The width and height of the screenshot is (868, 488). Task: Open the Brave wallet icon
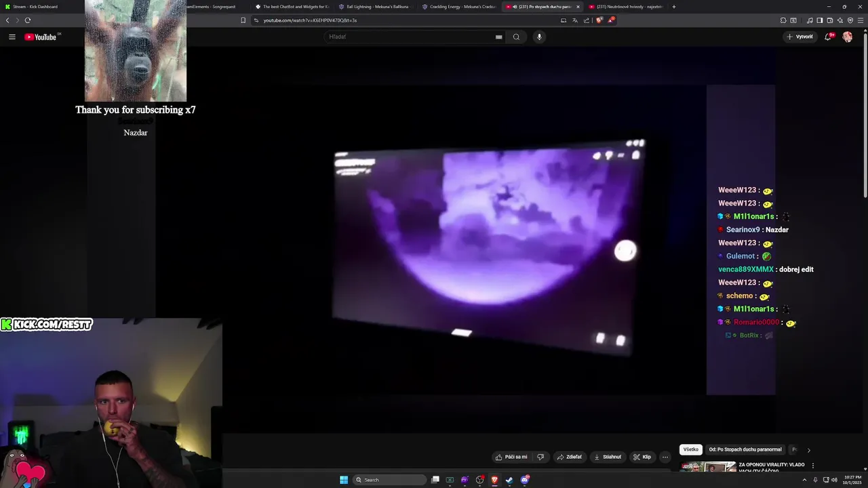pyautogui.click(x=829, y=20)
